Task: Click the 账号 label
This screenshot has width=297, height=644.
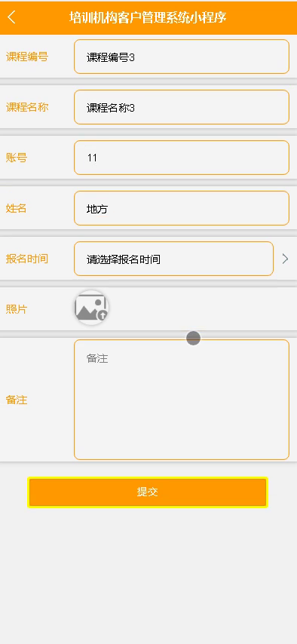Action: point(17,158)
